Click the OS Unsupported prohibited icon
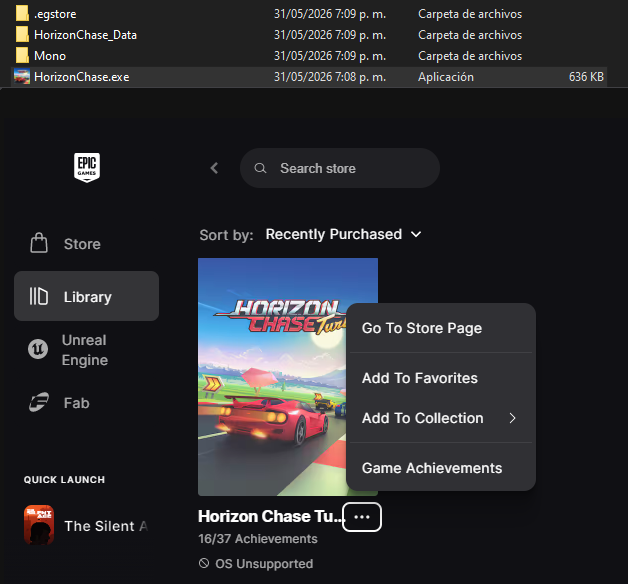 coord(204,563)
